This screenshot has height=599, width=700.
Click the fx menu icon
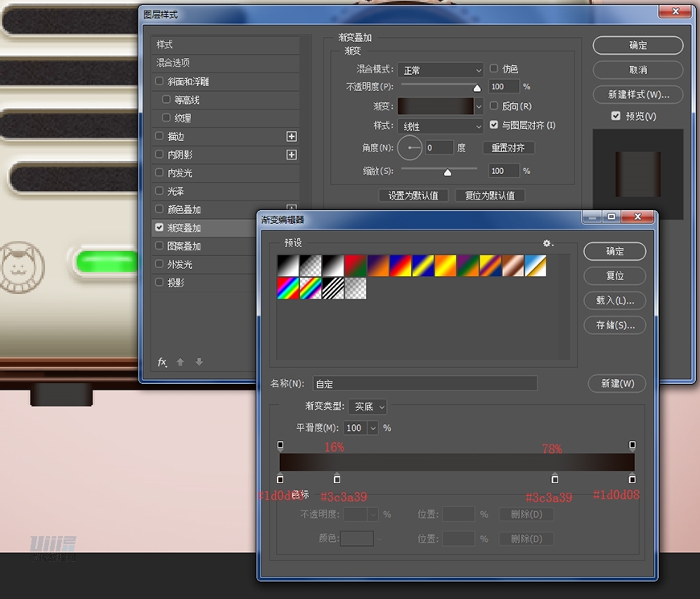162,362
